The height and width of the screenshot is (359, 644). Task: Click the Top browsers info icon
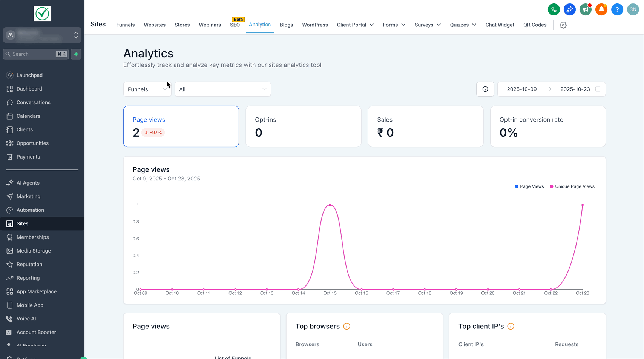click(347, 326)
